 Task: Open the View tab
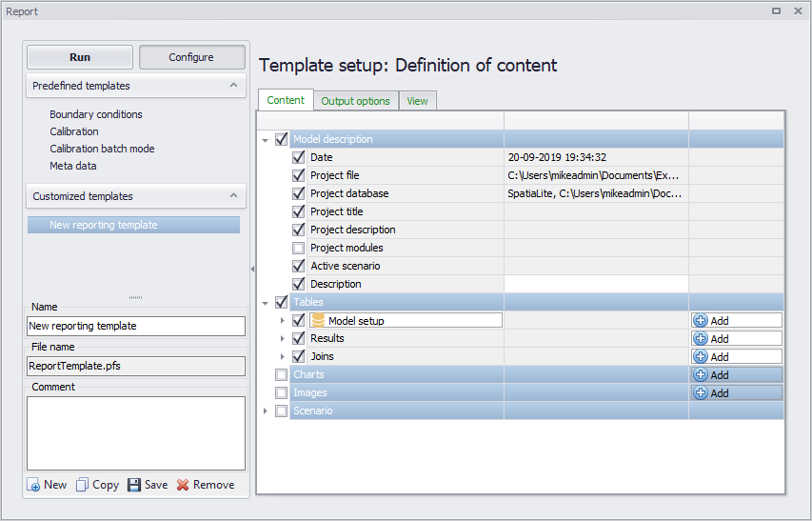point(417,101)
